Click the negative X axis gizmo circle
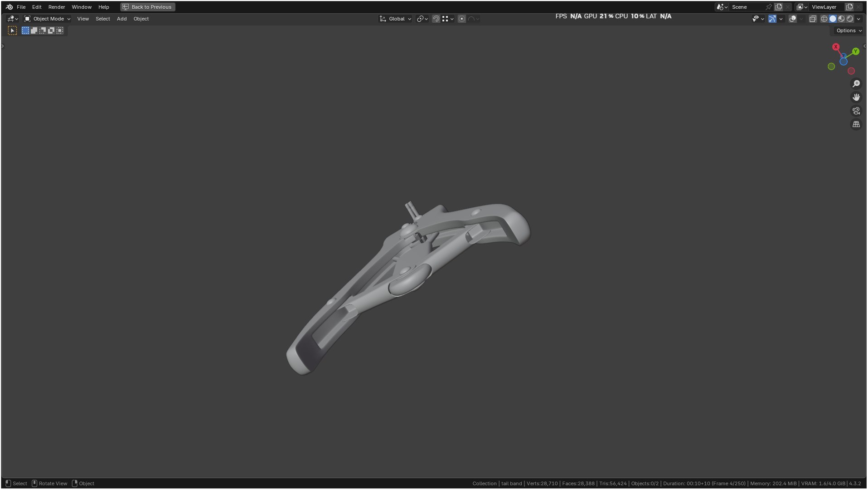Screen dimensions: 868x490 point(851,71)
